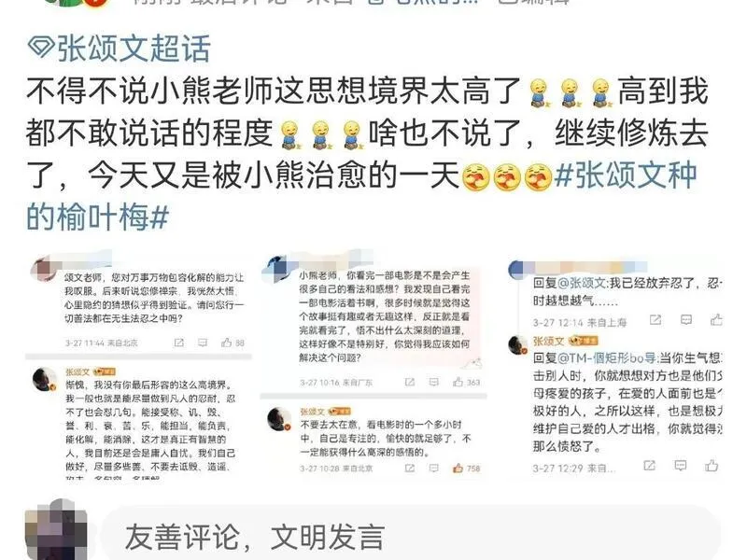Open the @张颂文 mention link
Viewport: 747px width, 560px height.
(581, 284)
